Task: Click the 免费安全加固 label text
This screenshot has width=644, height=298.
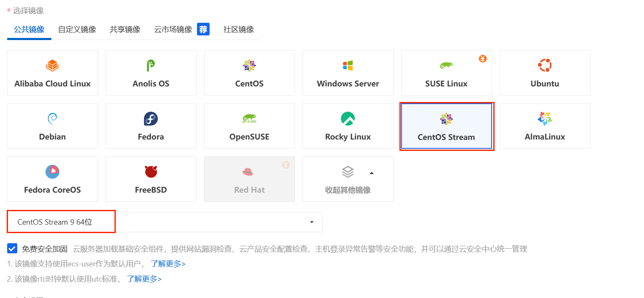Action: pos(45,249)
